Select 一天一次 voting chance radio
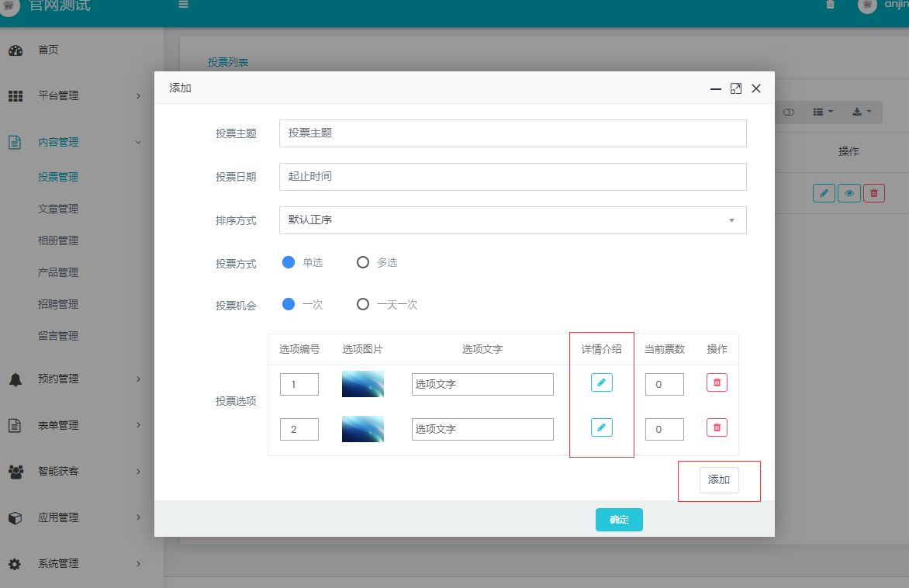Image resolution: width=909 pixels, height=588 pixels. point(363,304)
